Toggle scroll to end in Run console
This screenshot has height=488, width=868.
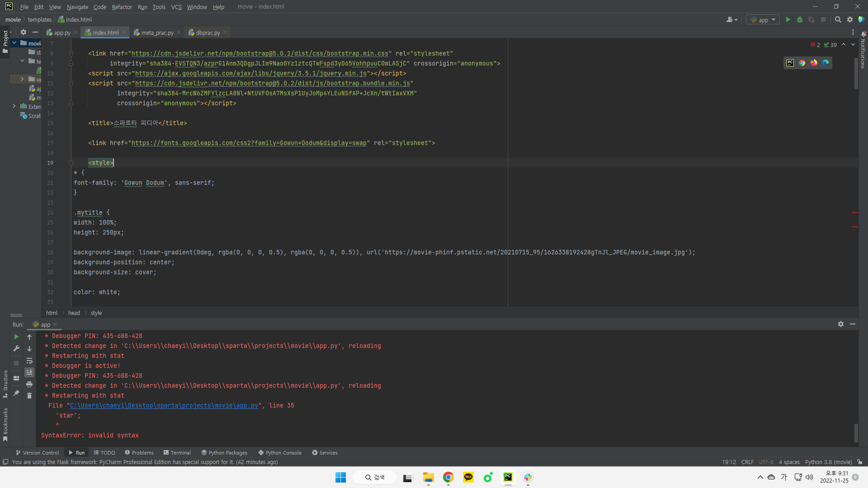point(29,372)
